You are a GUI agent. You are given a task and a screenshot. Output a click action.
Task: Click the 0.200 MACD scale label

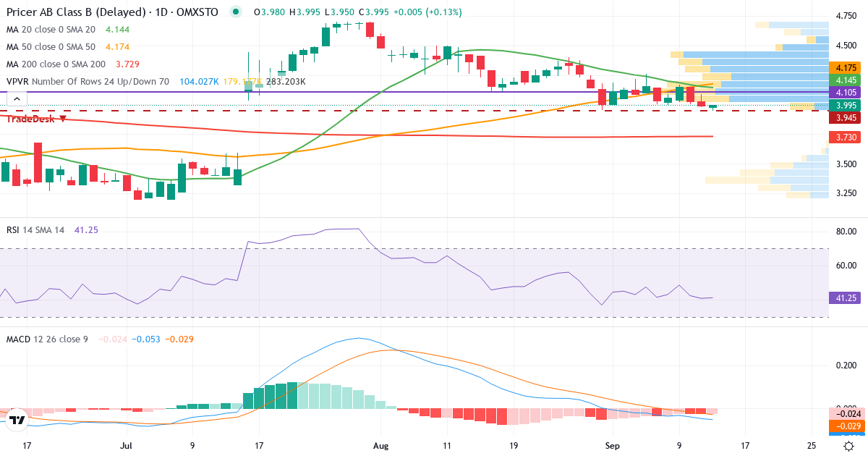pos(846,366)
